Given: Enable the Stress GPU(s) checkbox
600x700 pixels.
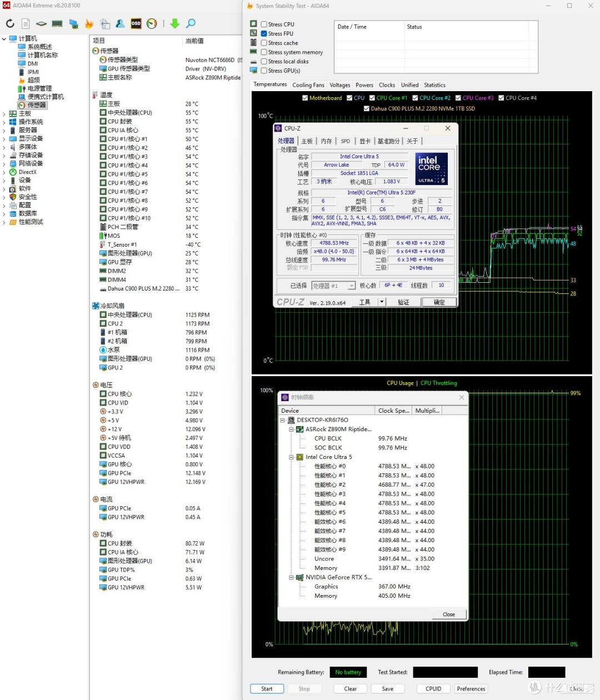Looking at the screenshot, I should coord(264,71).
